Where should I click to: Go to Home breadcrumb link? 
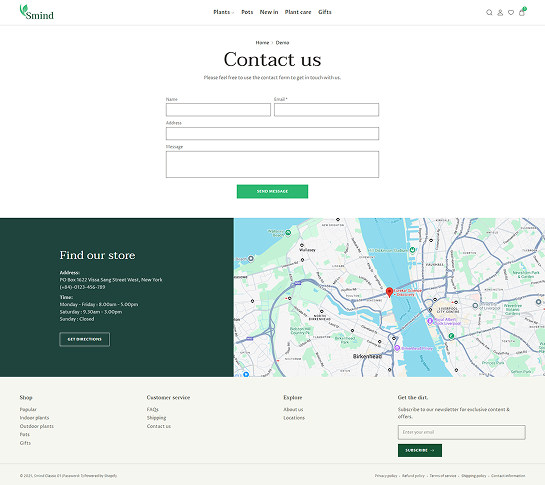coord(262,42)
